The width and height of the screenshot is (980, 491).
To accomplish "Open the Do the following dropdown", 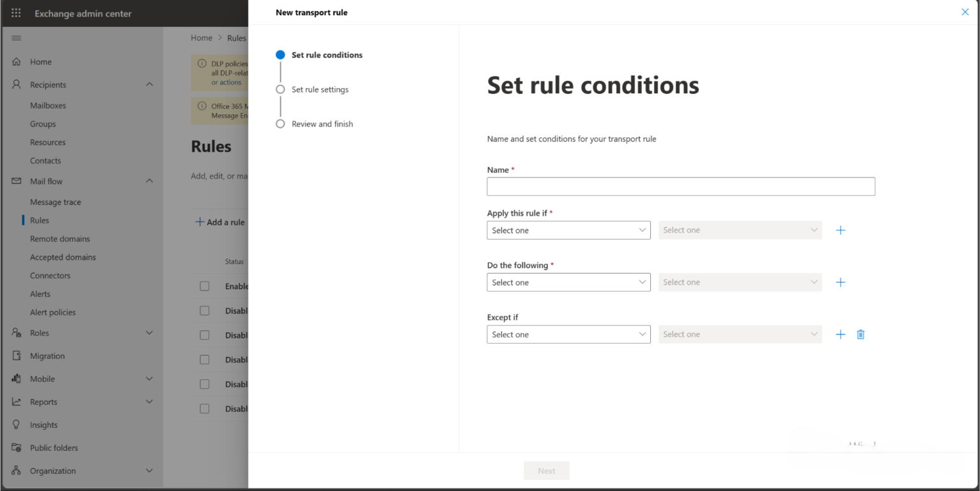I will tap(568, 282).
